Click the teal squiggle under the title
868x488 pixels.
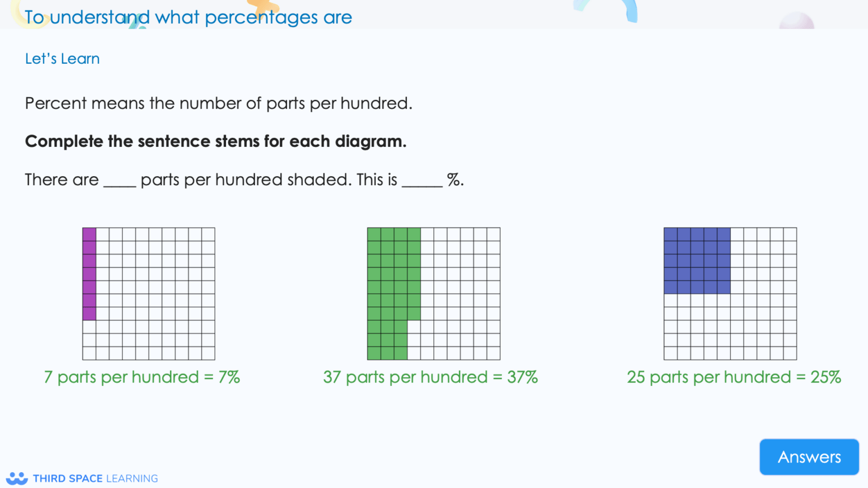[134, 23]
